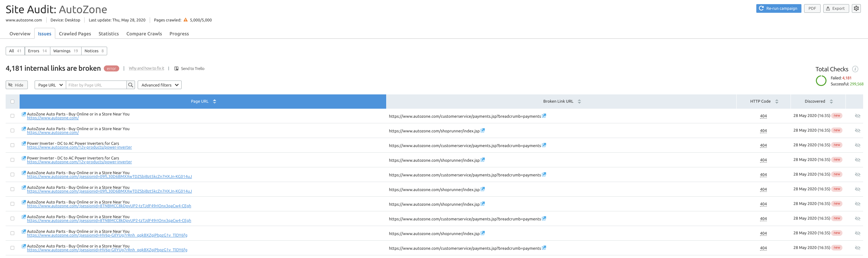Sort by Discovered column arrows
868x258 pixels.
click(831, 101)
